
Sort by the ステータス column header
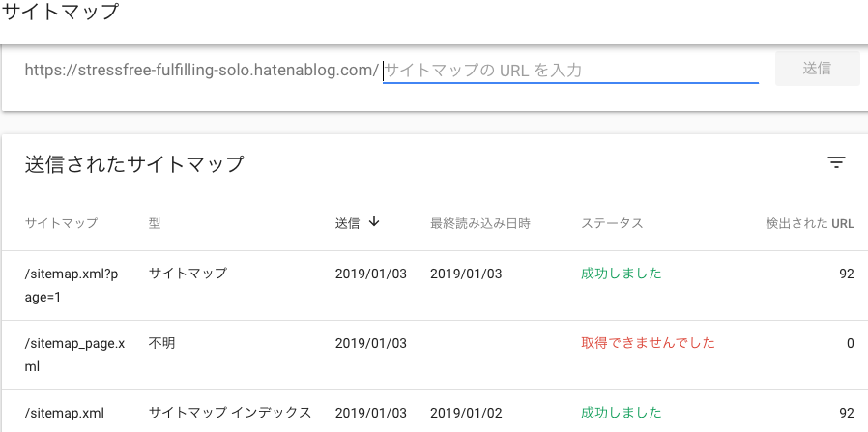[612, 223]
